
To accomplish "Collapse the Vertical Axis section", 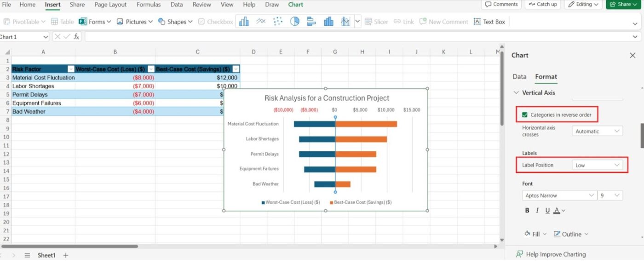I will pyautogui.click(x=516, y=93).
